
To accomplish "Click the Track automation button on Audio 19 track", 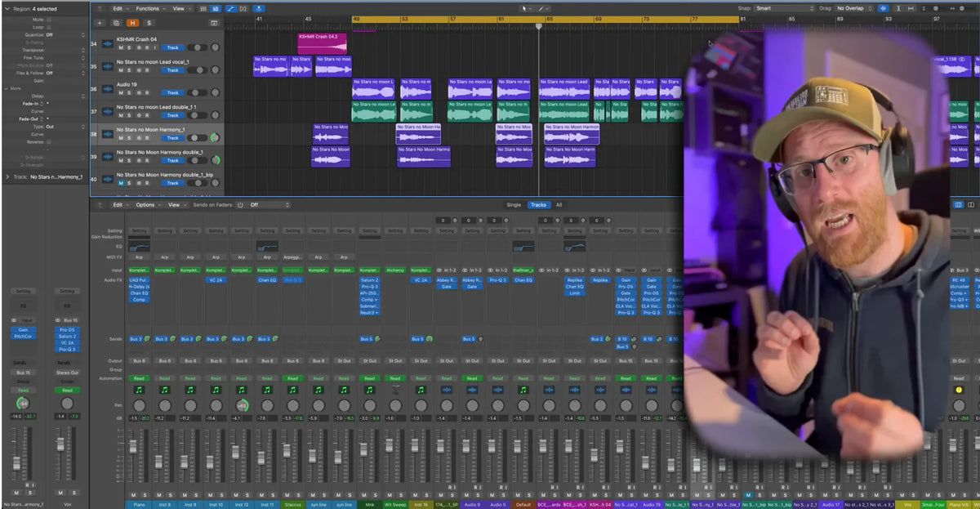I will [x=172, y=92].
